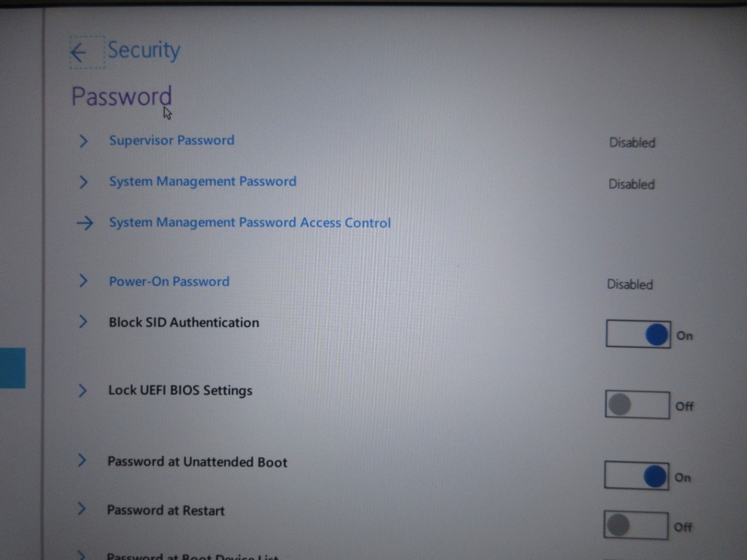Open System Management Password Access Control
747x560 pixels.
click(249, 223)
